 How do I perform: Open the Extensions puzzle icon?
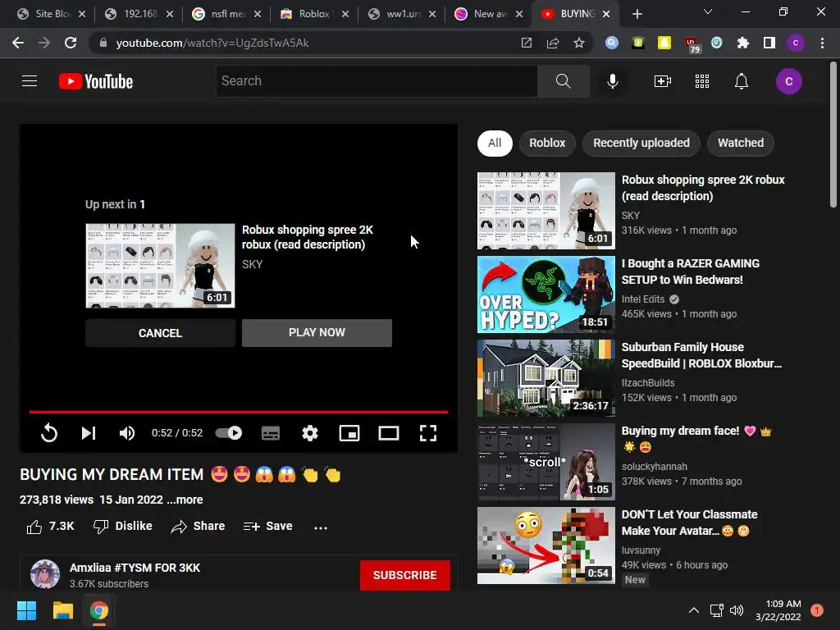point(742,43)
